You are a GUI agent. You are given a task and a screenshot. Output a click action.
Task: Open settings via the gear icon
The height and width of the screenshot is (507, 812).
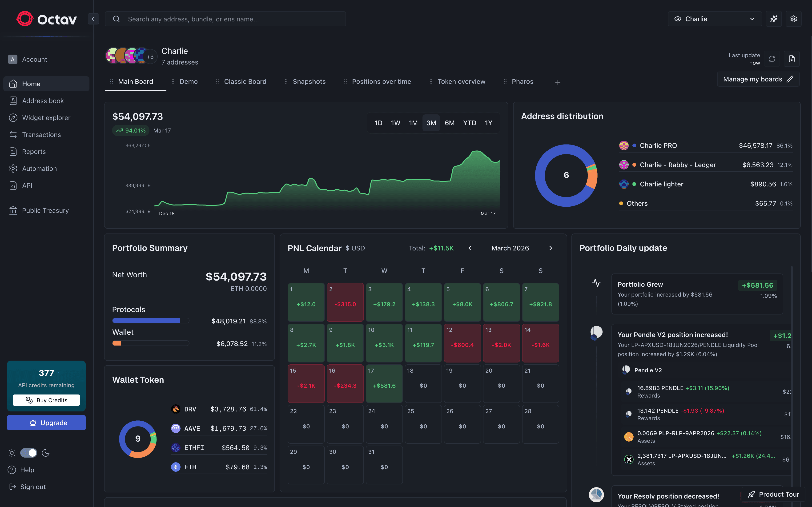[794, 19]
